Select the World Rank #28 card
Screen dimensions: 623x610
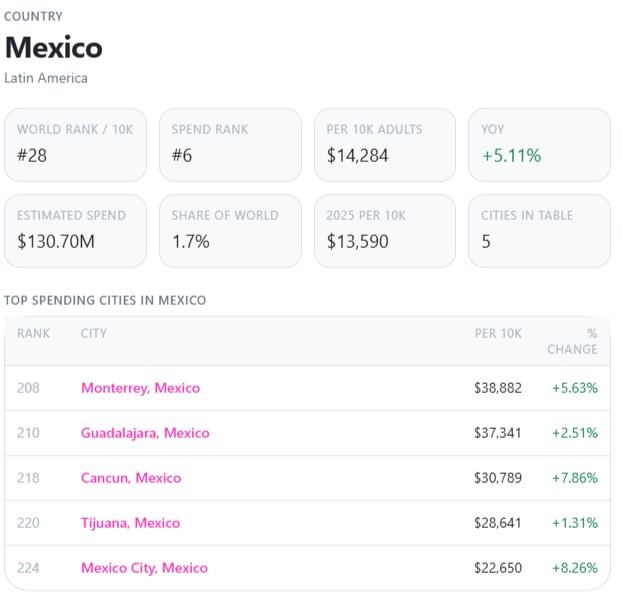coord(75,145)
